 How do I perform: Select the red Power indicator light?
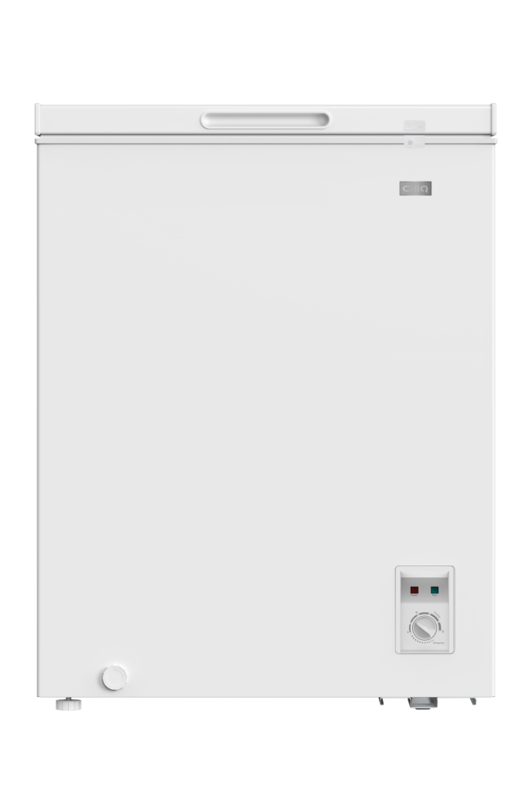pos(415,590)
